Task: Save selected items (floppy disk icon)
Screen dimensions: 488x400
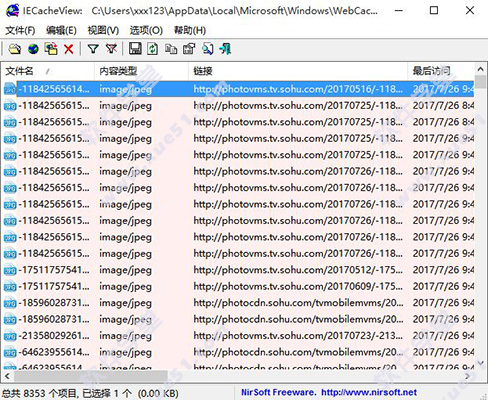Action: [135, 49]
